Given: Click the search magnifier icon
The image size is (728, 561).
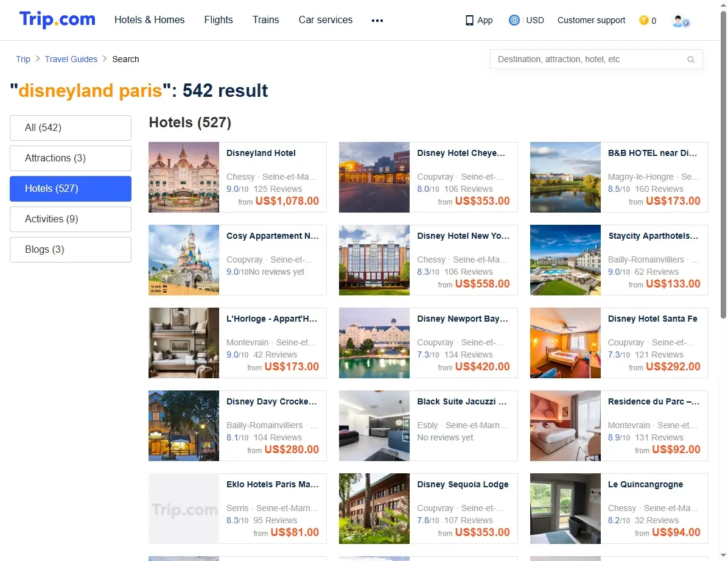Looking at the screenshot, I should pyautogui.click(x=691, y=60).
